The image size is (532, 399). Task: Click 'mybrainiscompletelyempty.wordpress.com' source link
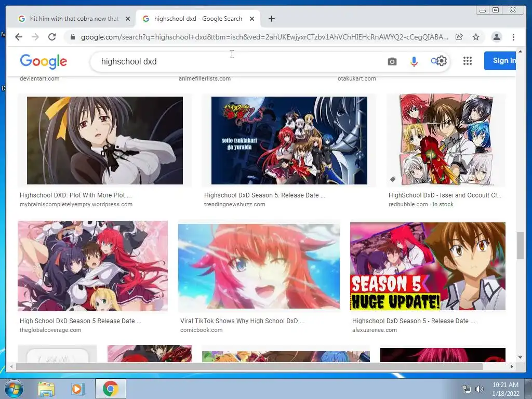[76, 204]
